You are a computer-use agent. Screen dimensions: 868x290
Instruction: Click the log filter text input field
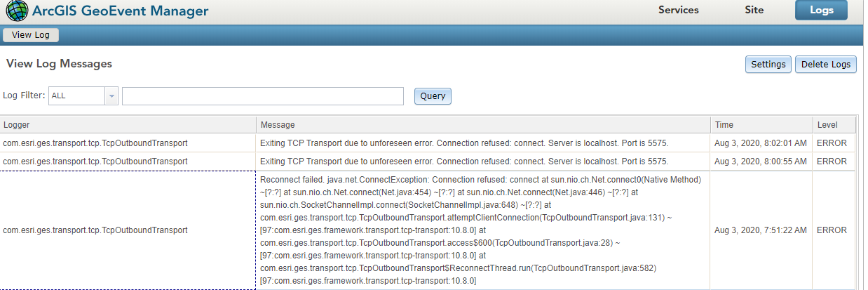tap(263, 96)
